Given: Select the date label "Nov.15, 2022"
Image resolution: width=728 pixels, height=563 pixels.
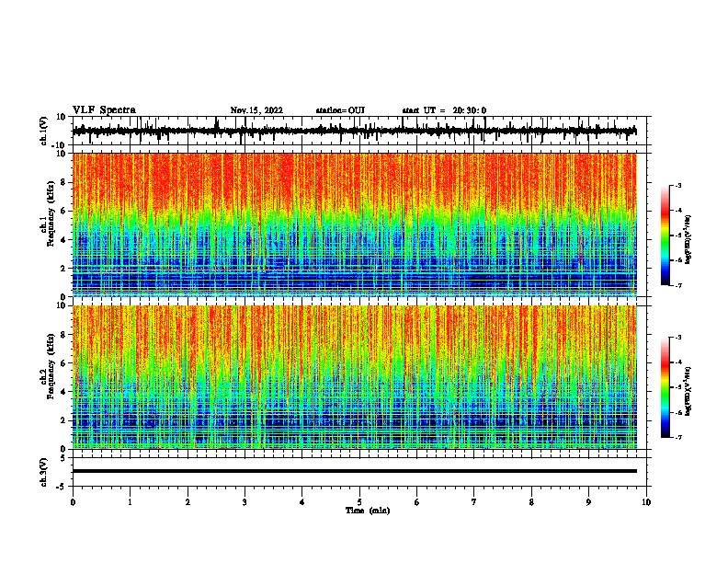Looking at the screenshot, I should [x=256, y=110].
